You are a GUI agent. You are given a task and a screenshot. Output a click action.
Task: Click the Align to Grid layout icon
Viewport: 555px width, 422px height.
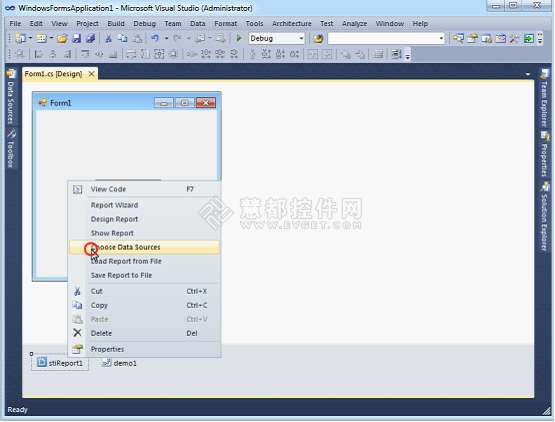pyautogui.click(x=20, y=54)
